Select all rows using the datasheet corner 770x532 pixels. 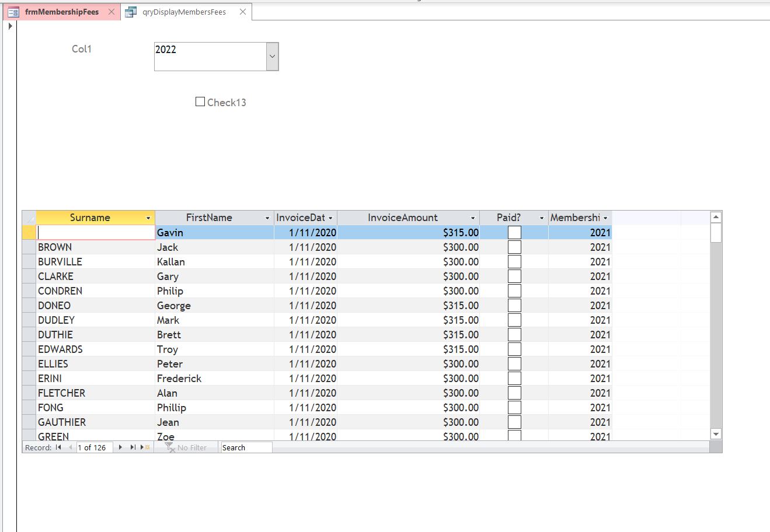point(29,218)
